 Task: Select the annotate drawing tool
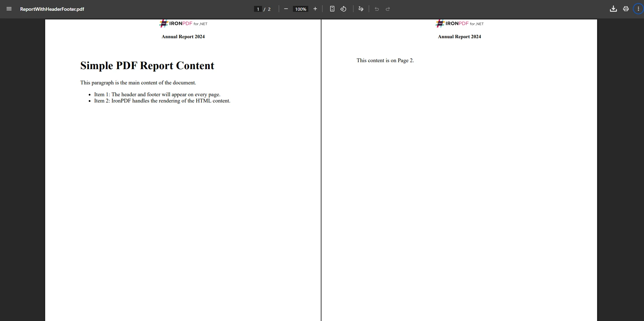click(360, 9)
